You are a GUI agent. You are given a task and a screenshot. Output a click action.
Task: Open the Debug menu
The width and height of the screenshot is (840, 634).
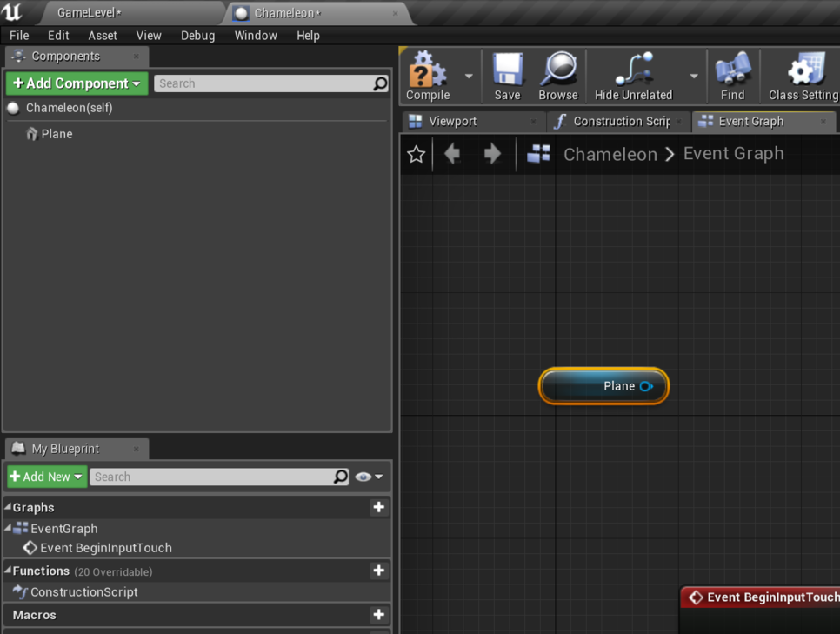[197, 36]
